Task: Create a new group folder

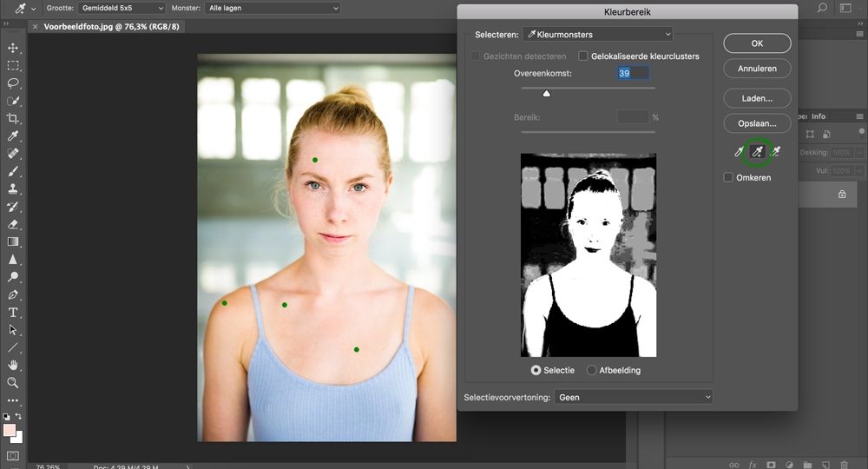Action: (x=807, y=465)
